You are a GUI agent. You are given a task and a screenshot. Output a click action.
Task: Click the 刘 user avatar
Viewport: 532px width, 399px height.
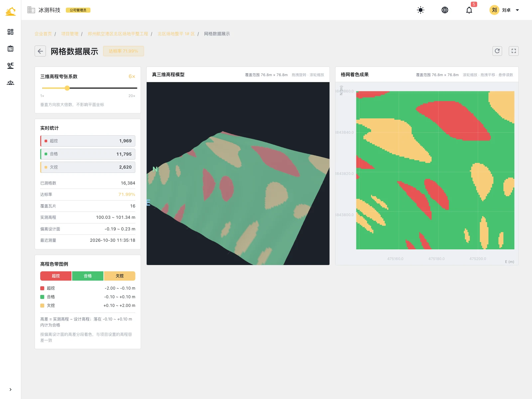pos(494,10)
